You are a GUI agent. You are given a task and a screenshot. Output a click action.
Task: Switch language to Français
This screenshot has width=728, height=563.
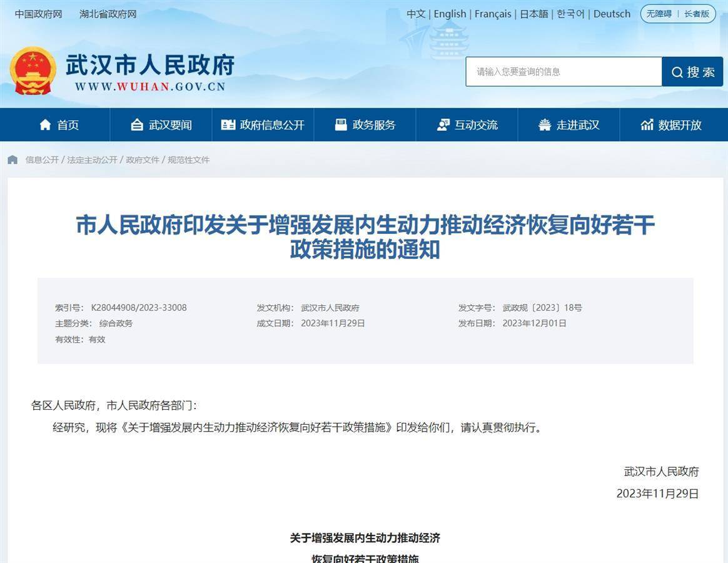tap(493, 14)
